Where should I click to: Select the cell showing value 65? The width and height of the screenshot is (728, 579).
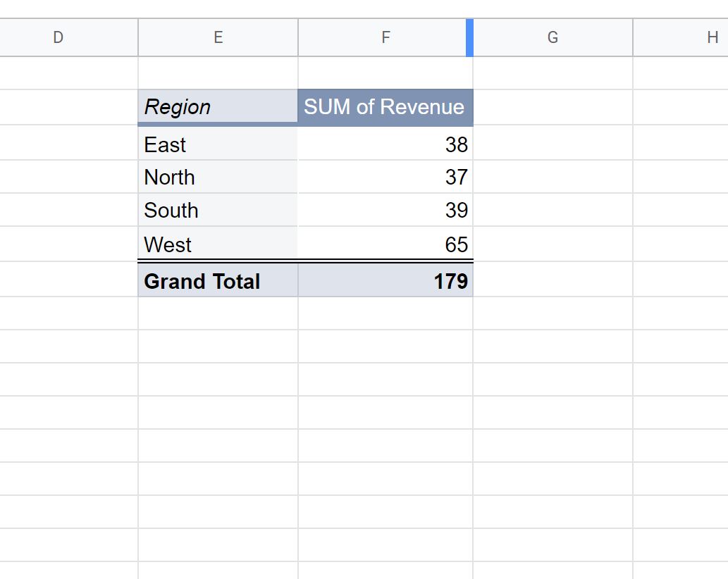click(385, 244)
